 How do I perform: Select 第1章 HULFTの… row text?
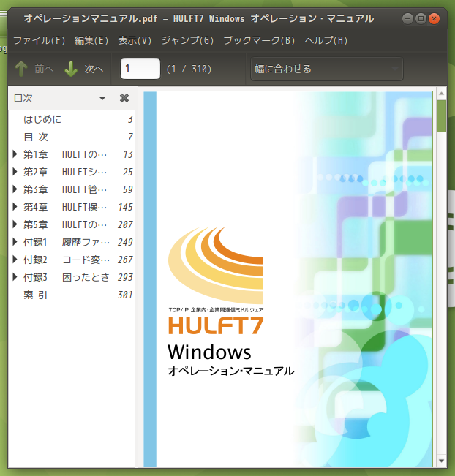[65, 154]
